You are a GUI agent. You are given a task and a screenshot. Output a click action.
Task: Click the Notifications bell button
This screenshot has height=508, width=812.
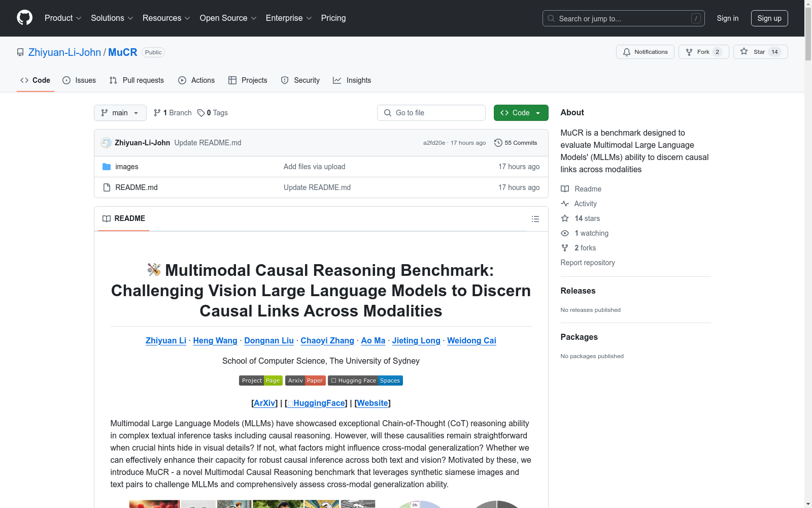(x=645, y=52)
